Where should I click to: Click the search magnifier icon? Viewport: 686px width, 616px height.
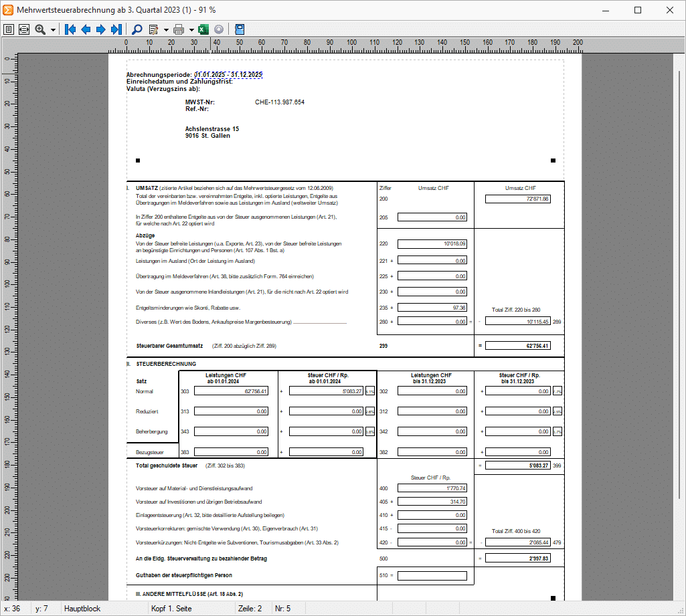coord(137,29)
